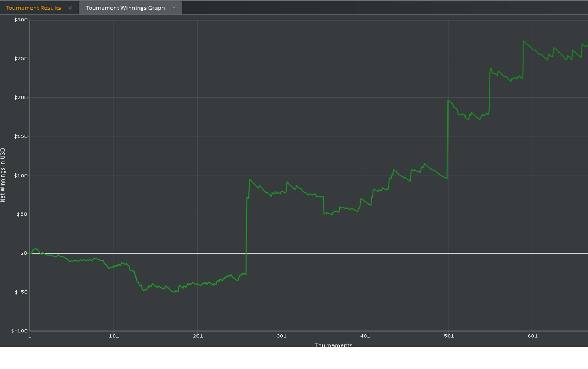Click the 301 tournaments x-axis label
The height and width of the screenshot is (369, 588).
click(281, 336)
